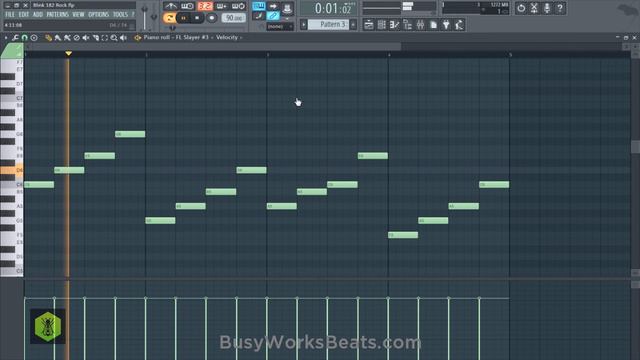Screen dimensions: 640x360
Task: Open the EDIT menu
Action: [x=24, y=15]
